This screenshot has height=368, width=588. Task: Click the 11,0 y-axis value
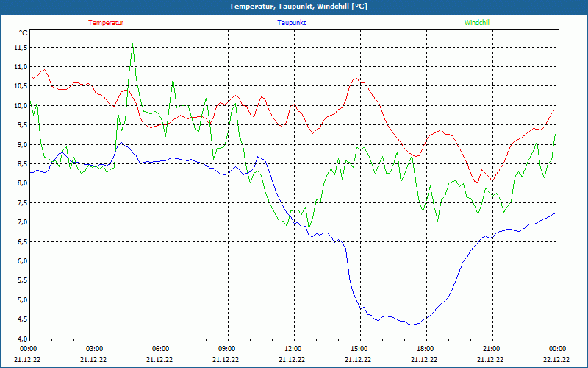tap(21, 67)
